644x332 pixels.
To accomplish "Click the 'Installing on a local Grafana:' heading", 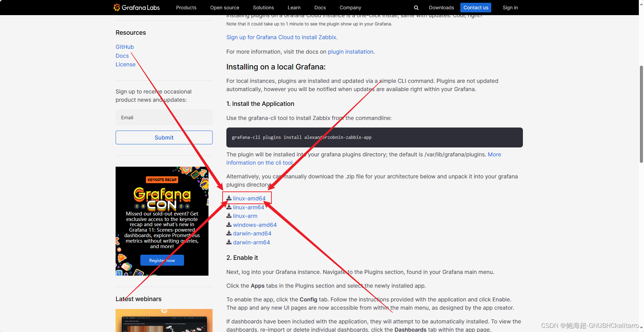I will pos(276,67).
